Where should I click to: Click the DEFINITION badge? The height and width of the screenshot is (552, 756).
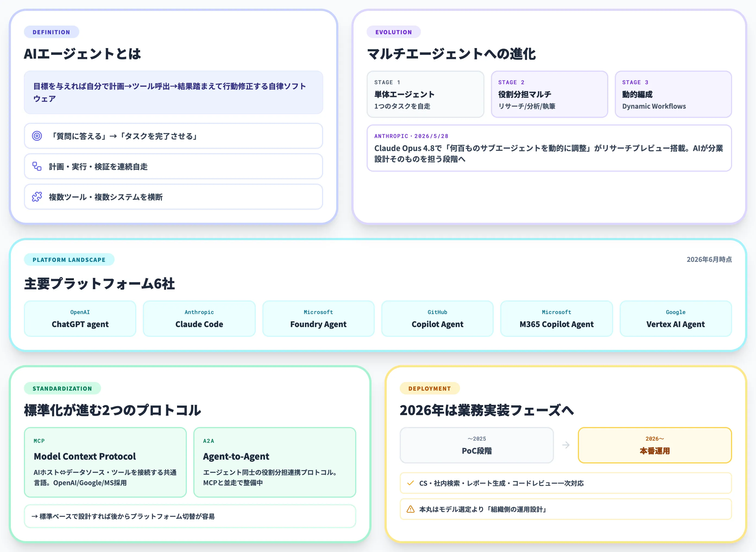coord(51,32)
